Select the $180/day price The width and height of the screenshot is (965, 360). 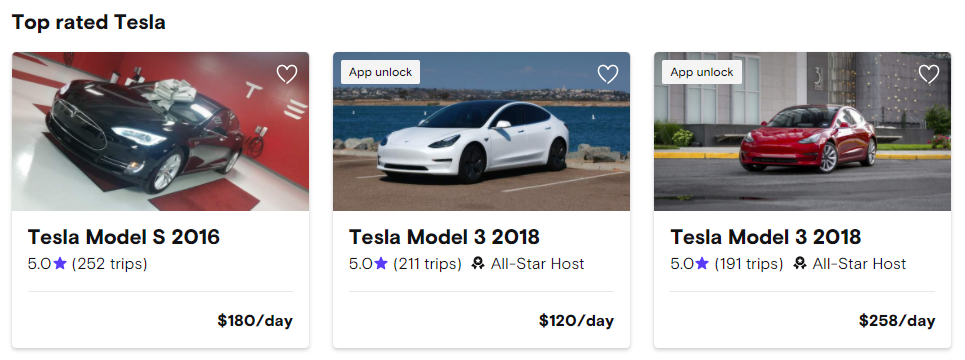pyautogui.click(x=255, y=321)
